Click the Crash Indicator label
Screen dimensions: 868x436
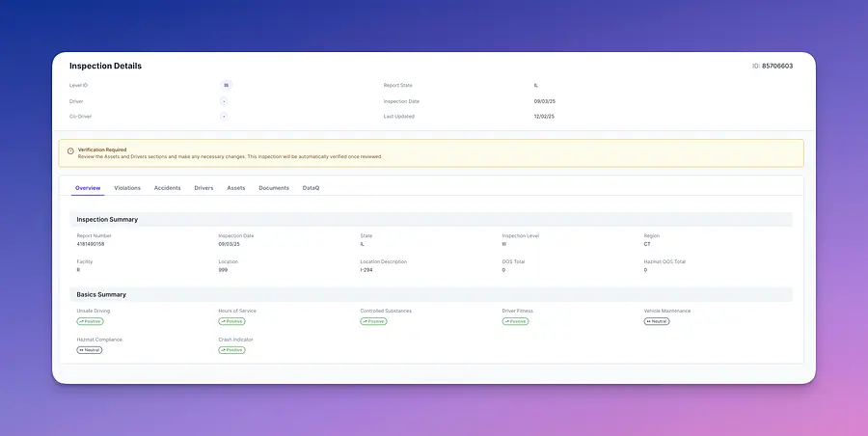click(235, 340)
